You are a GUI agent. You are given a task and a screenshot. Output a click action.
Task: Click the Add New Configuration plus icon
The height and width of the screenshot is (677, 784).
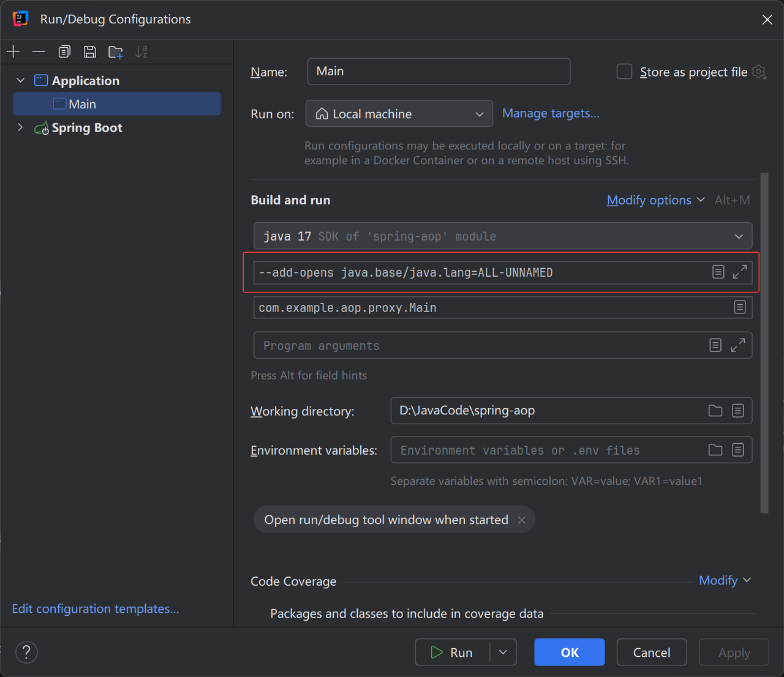click(13, 52)
